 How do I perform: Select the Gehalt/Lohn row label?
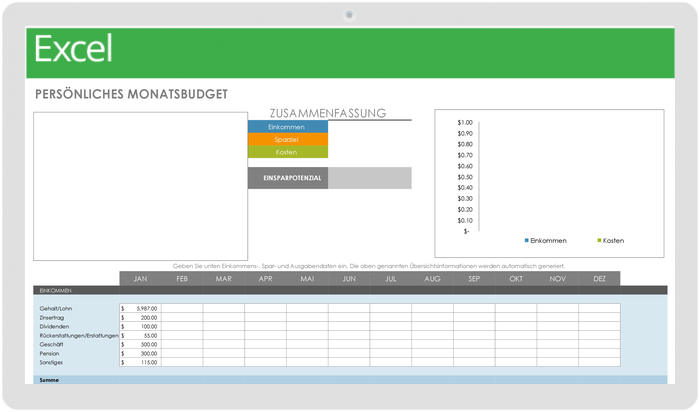(x=55, y=308)
